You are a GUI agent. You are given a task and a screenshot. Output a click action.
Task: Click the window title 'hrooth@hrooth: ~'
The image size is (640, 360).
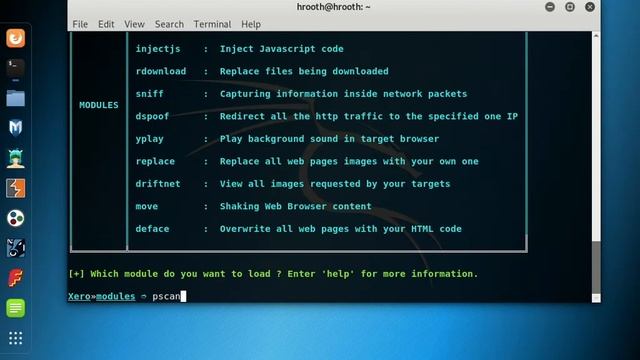click(x=333, y=7)
